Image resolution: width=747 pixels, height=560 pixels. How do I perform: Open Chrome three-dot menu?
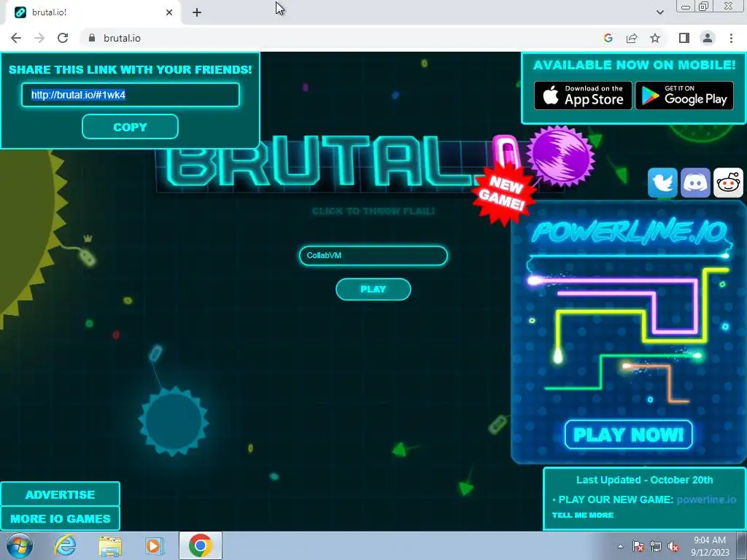(x=731, y=38)
